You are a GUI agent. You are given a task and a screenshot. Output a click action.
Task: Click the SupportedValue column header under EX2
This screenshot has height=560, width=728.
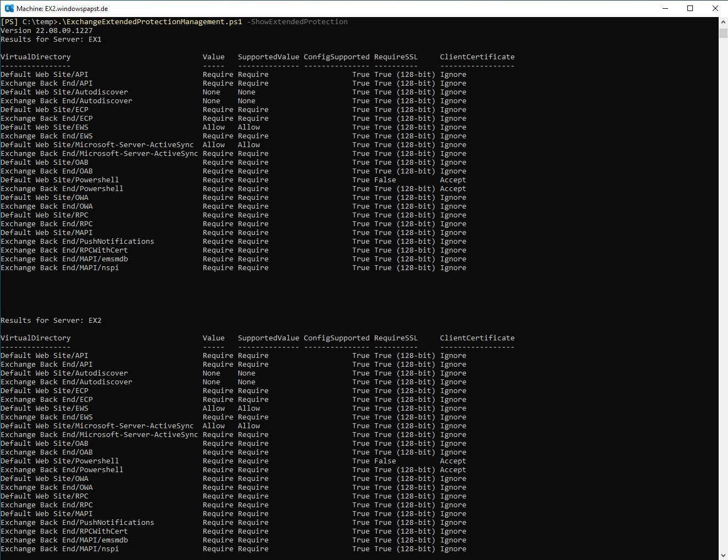tap(268, 338)
